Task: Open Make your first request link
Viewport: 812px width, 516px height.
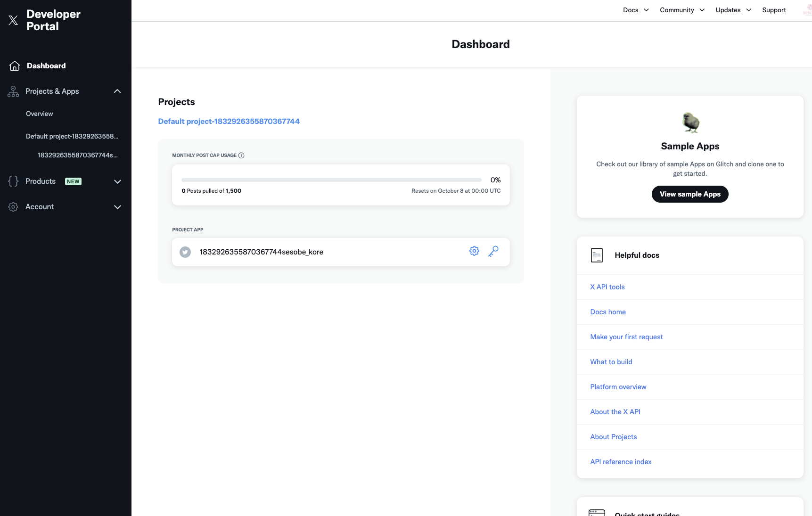Action: pos(626,337)
